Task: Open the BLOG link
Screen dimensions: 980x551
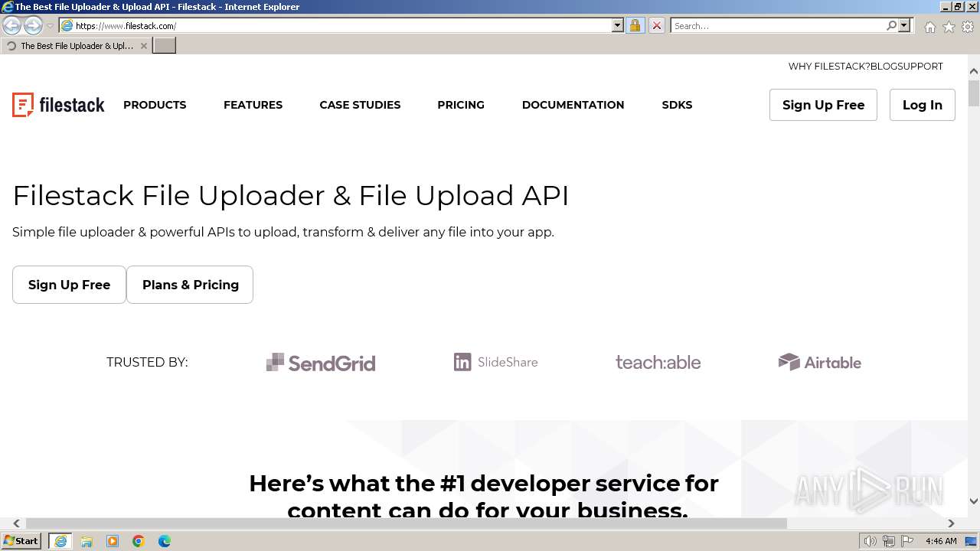Action: [x=884, y=67]
